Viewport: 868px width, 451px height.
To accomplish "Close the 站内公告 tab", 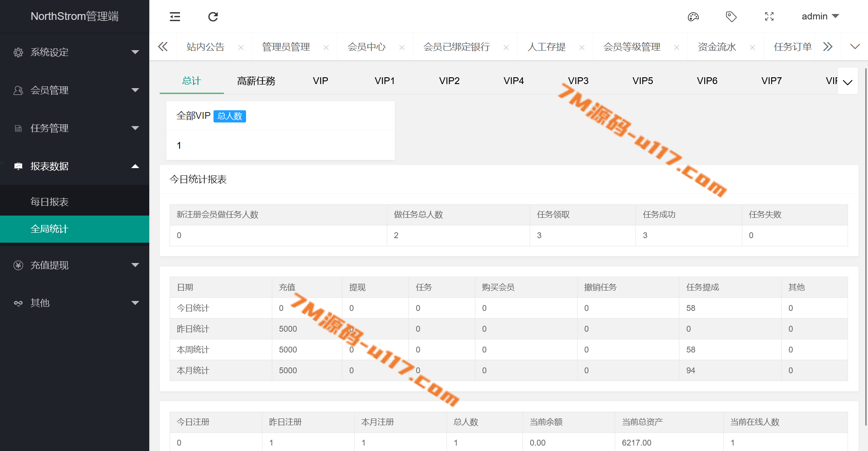I will click(x=241, y=47).
